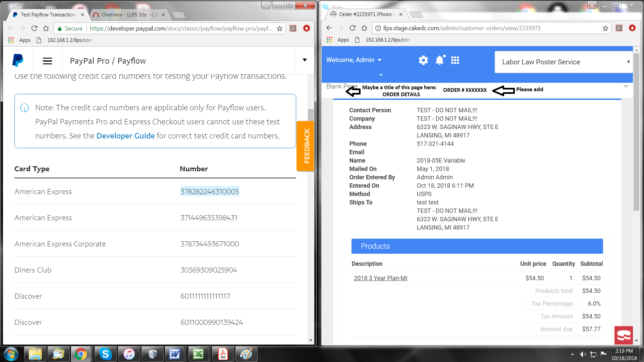Click the right browser address bar
The image size is (644, 362).
(x=486, y=28)
